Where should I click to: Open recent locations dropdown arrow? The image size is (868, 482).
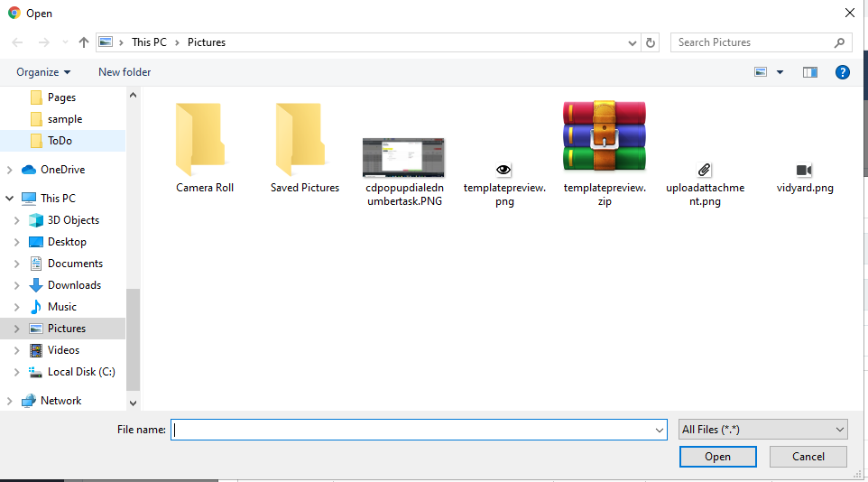(65, 42)
